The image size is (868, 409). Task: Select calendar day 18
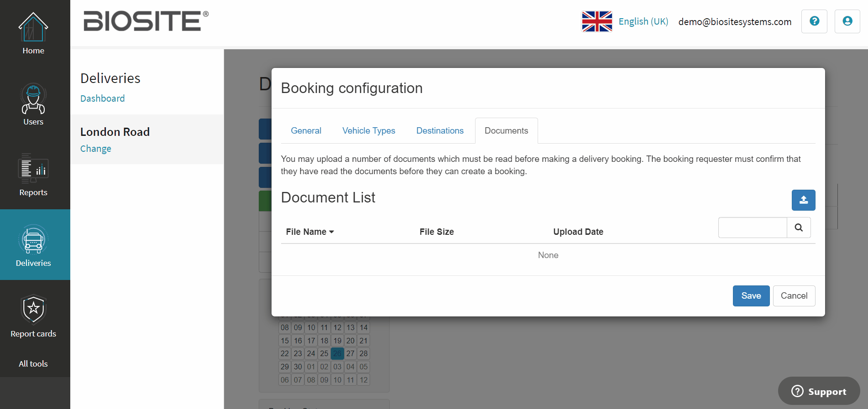(324, 341)
